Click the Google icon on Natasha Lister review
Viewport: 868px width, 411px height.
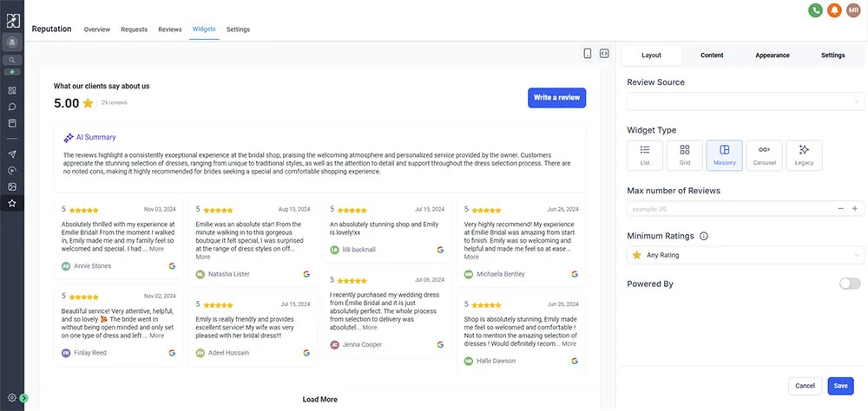[x=306, y=274]
